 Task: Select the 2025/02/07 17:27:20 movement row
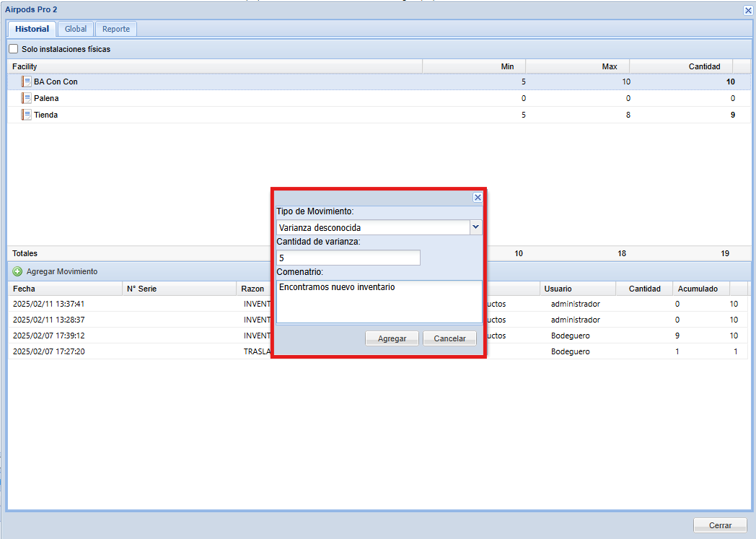point(377,351)
